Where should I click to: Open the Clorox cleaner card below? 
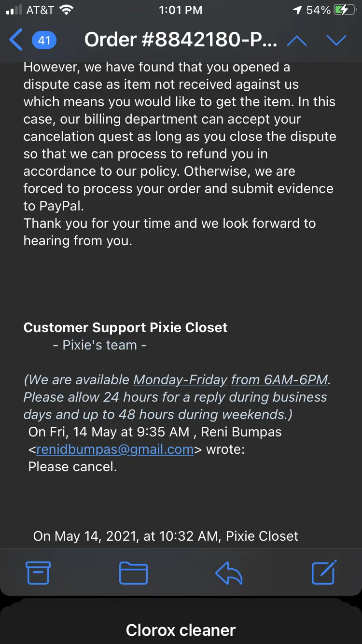click(181, 630)
